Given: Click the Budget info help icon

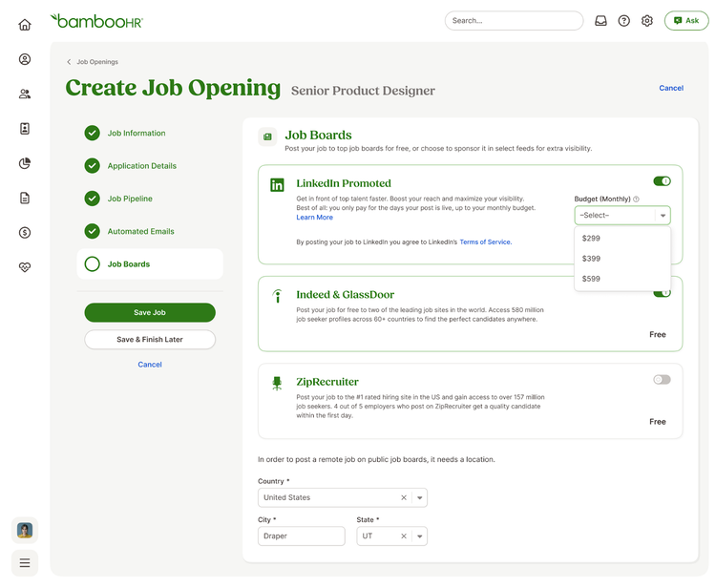Looking at the screenshot, I should coord(636,199).
